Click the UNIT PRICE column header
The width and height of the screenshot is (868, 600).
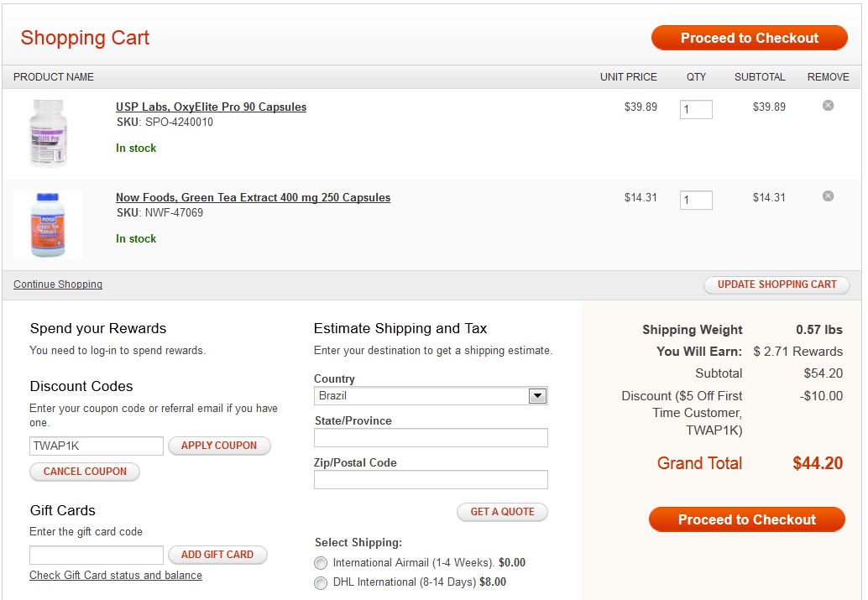click(x=628, y=77)
